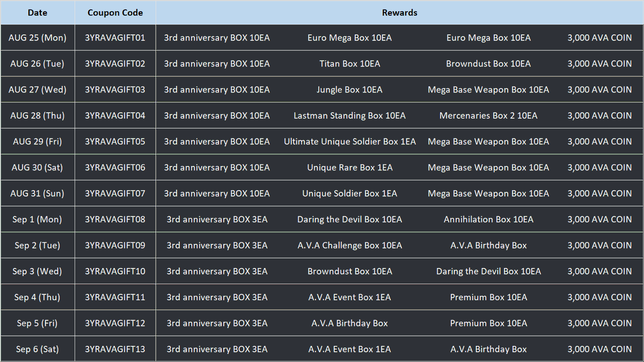
Task: Click A.V.A Challenge Box 10EA reward
Action: pos(349,245)
